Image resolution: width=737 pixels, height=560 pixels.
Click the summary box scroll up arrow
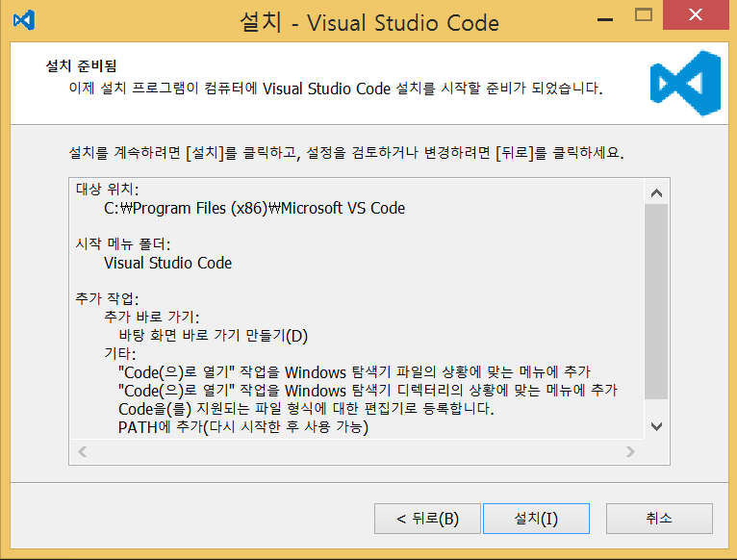tap(656, 192)
